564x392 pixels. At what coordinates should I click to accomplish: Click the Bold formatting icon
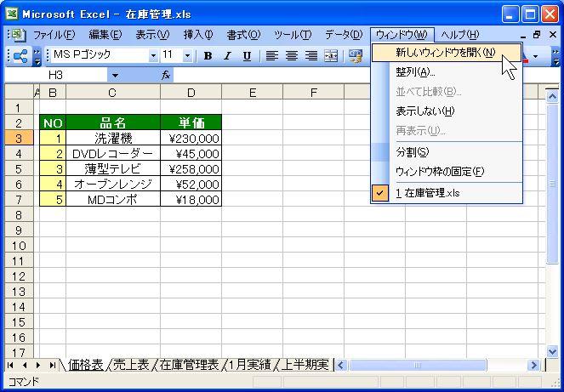tap(208, 56)
